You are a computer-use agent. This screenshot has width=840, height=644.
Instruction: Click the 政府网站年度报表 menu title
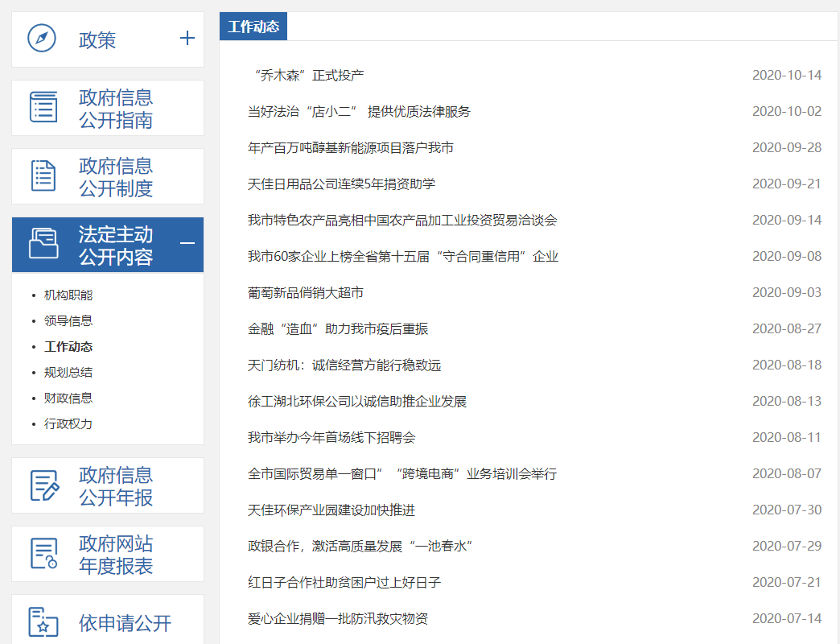coord(116,555)
